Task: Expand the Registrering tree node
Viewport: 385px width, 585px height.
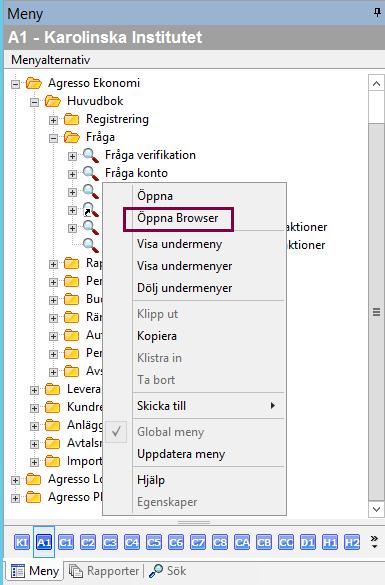Action: pyautogui.click(x=53, y=120)
